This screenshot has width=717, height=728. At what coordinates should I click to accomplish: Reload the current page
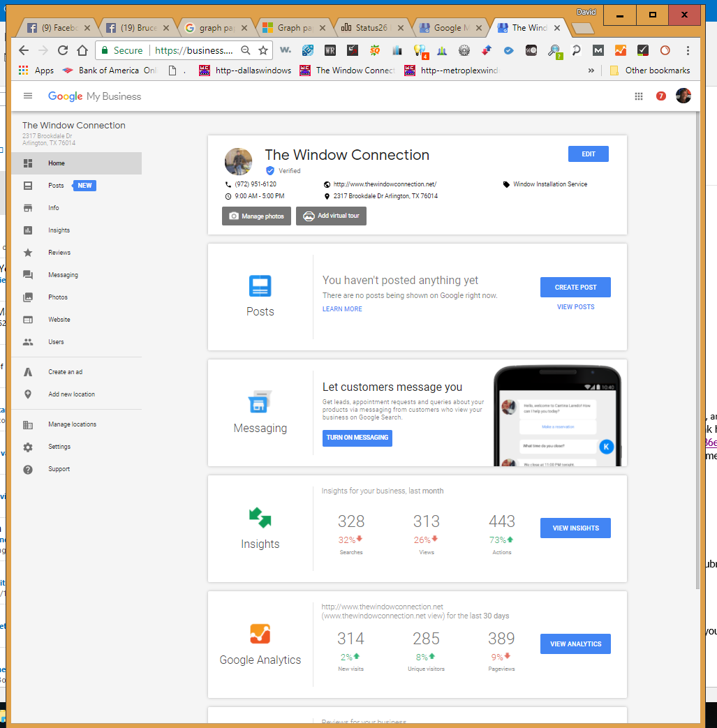(63, 50)
